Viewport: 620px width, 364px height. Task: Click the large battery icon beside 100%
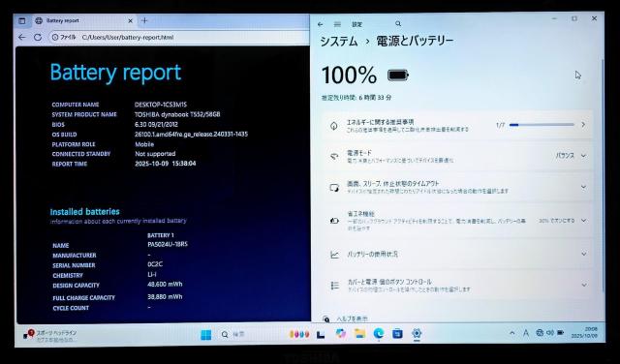398,75
